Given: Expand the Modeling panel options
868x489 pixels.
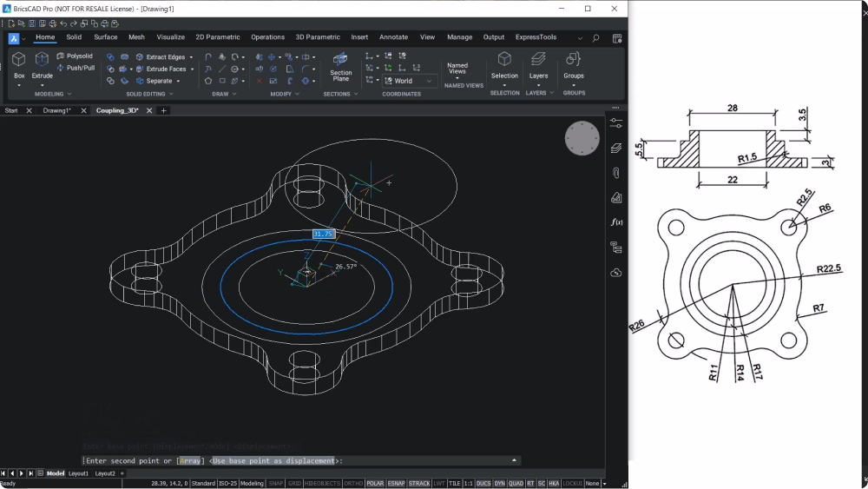Looking at the screenshot, I should 69,94.
